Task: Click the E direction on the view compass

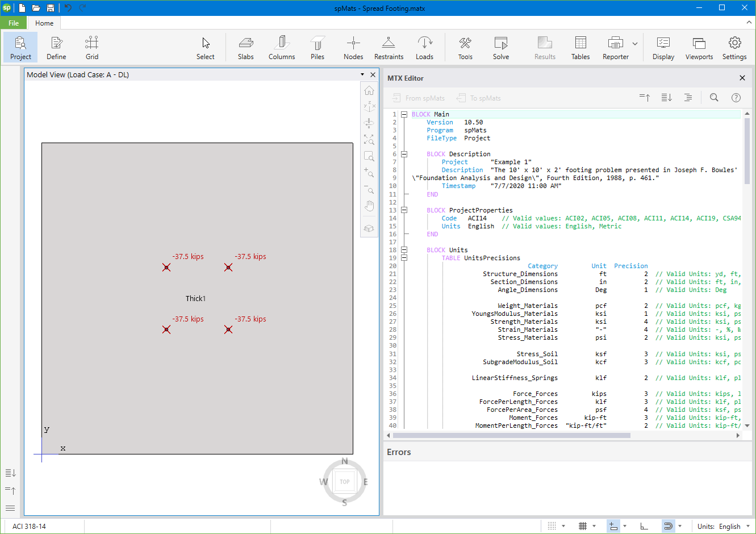Action: [x=365, y=482]
